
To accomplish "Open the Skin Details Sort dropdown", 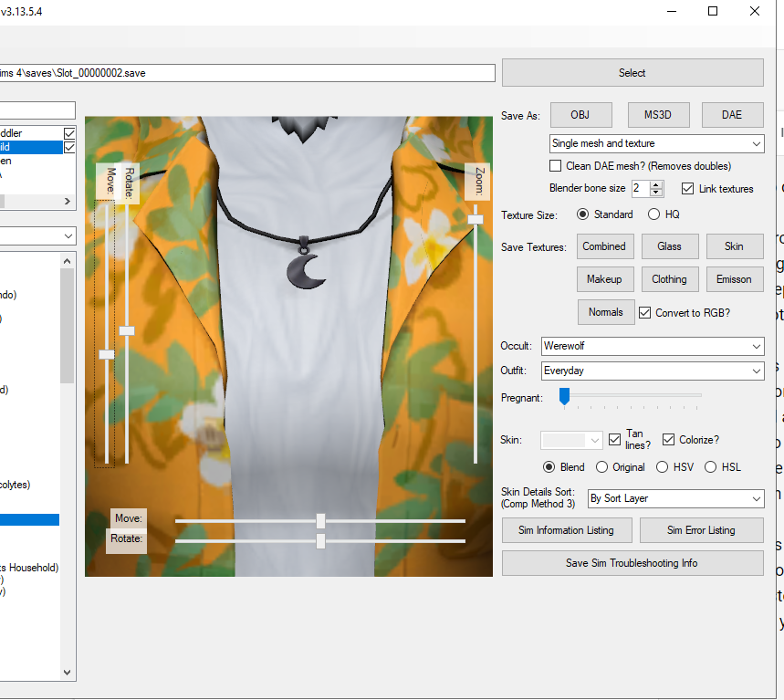I will (674, 498).
